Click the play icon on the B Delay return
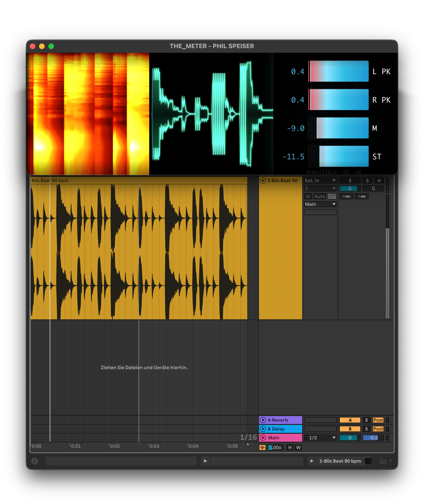Viewport: 424px width, 504px height. [263, 429]
